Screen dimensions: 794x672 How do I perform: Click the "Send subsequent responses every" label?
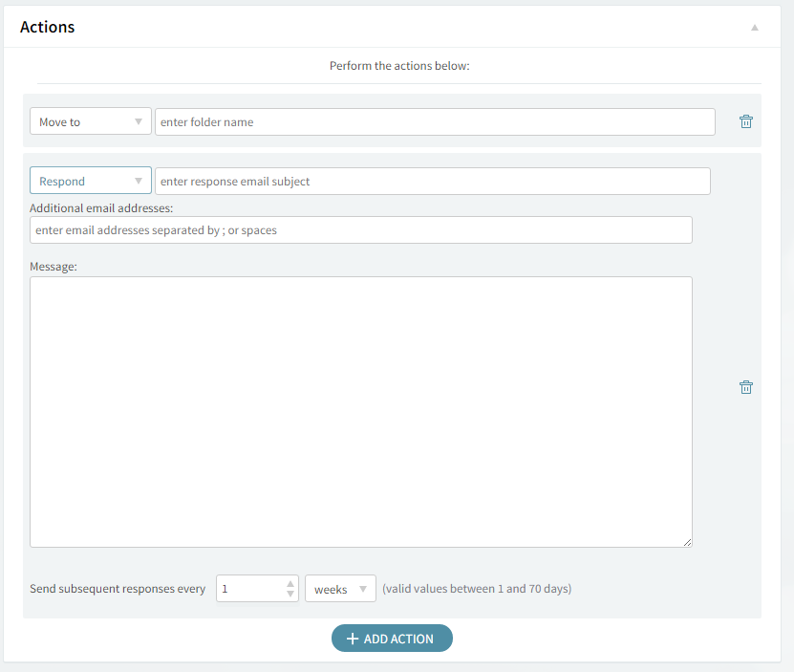pos(118,589)
